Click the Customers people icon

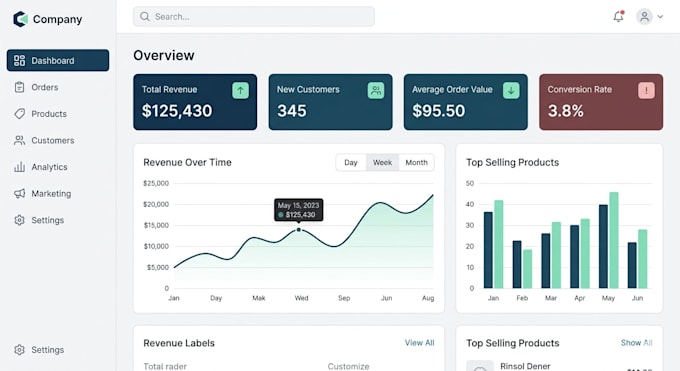[19, 140]
